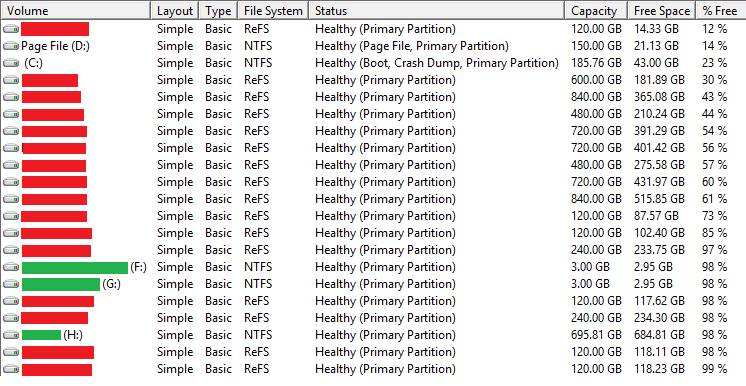Click the drive icon next to (C:)
The width and height of the screenshot is (746, 386).
[11, 63]
